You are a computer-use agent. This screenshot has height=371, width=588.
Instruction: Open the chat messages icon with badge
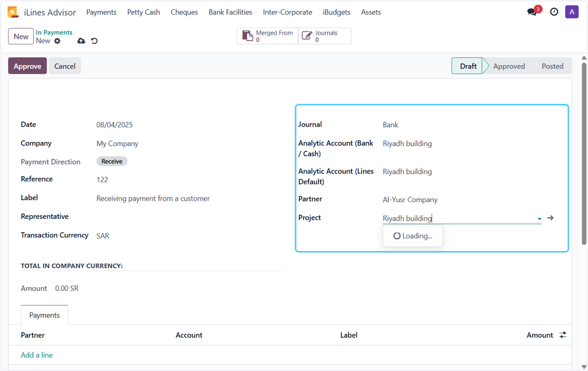[533, 12]
